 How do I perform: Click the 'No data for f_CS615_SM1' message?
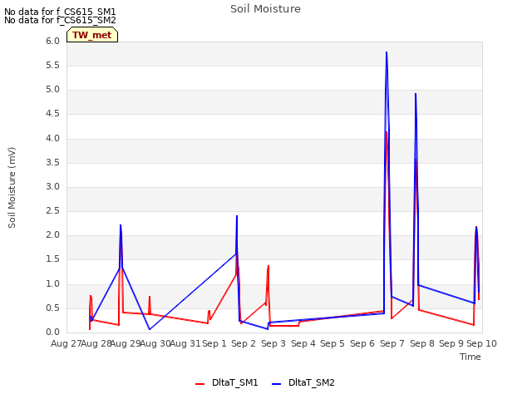pos(60,12)
